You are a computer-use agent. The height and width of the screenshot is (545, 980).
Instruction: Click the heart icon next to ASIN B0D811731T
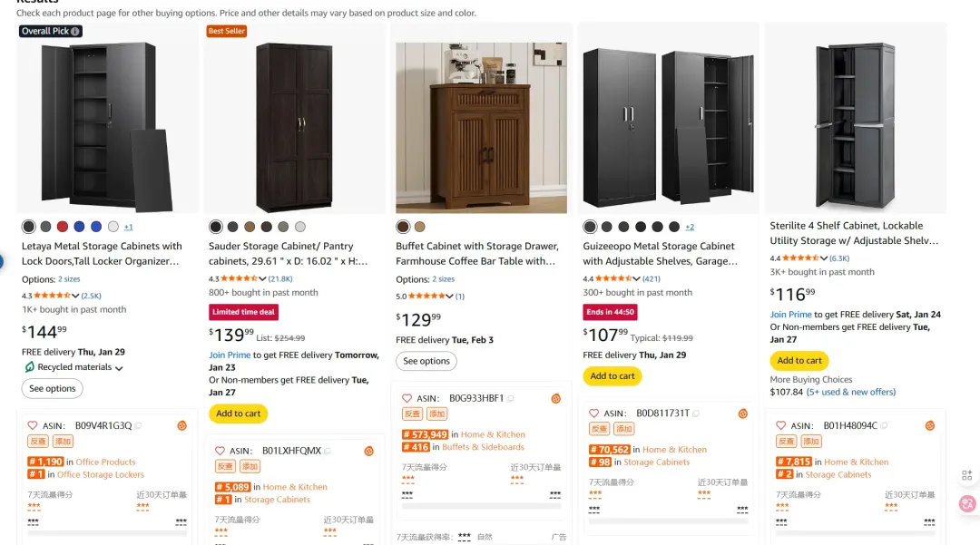[593, 414]
